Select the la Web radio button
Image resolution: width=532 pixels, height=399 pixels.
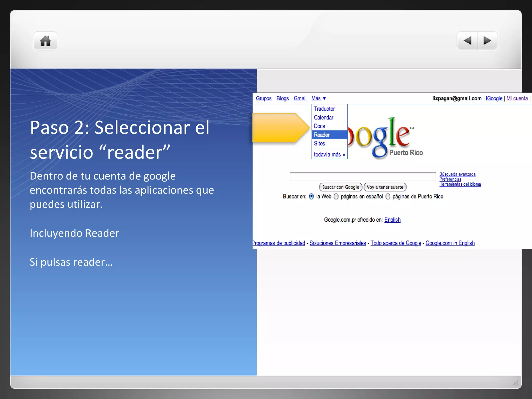click(311, 197)
